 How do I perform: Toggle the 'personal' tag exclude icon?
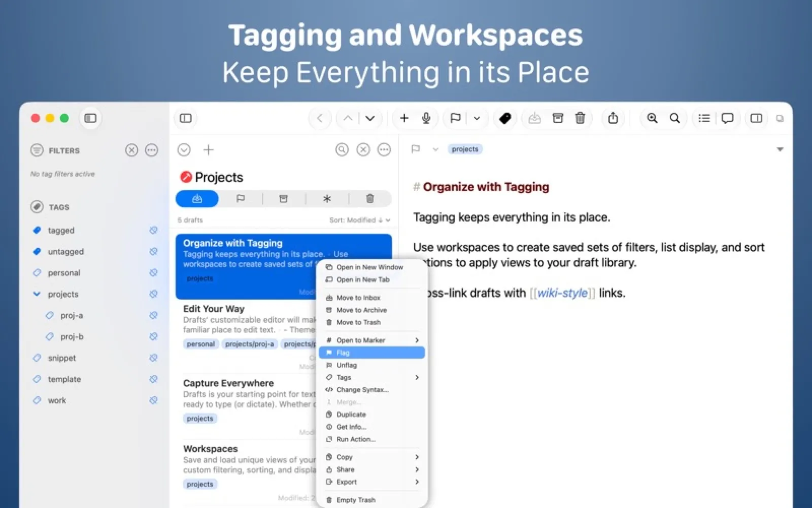coord(153,273)
